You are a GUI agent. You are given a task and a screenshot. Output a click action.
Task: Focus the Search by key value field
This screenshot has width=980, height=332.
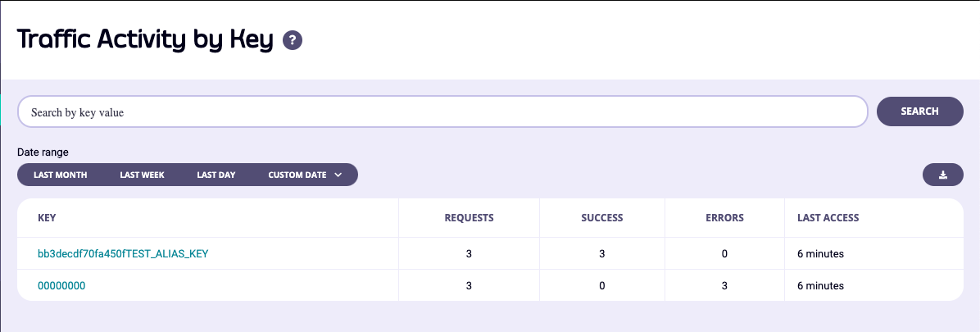[442, 112]
